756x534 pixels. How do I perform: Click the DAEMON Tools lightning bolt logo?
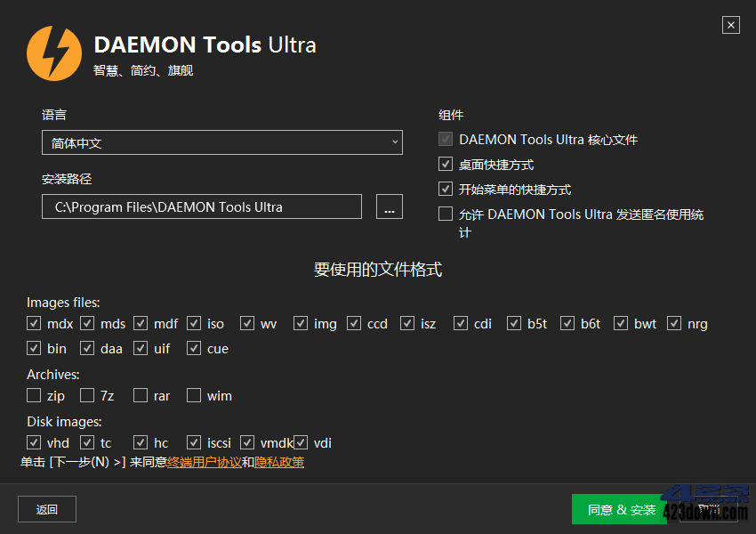54,53
